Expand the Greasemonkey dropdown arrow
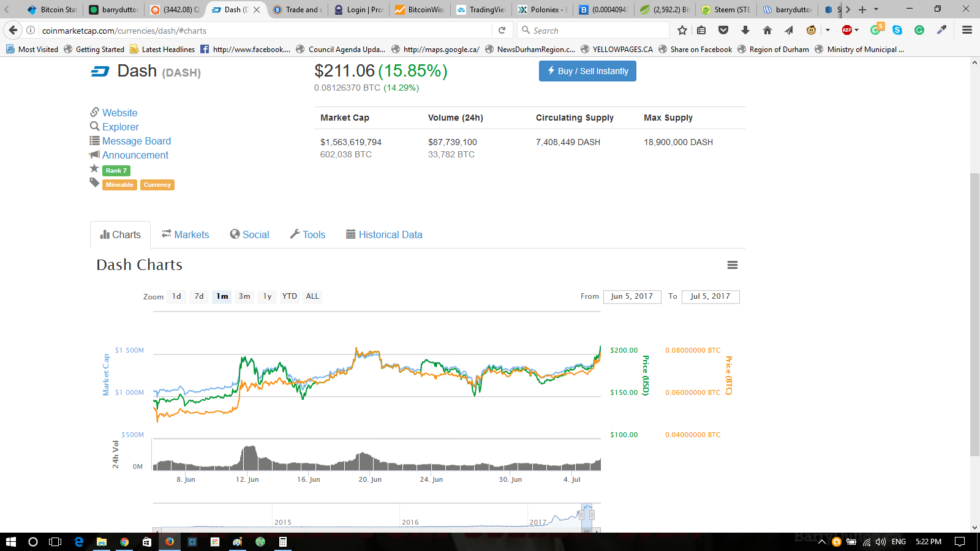The image size is (980, 551). coord(827,30)
